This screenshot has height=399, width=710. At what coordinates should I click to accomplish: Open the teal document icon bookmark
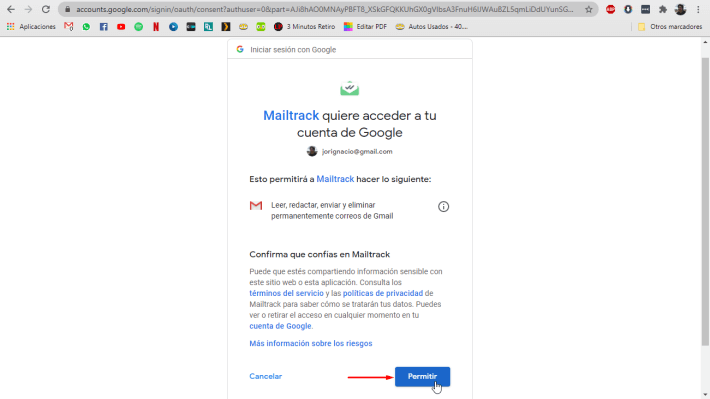[208, 27]
